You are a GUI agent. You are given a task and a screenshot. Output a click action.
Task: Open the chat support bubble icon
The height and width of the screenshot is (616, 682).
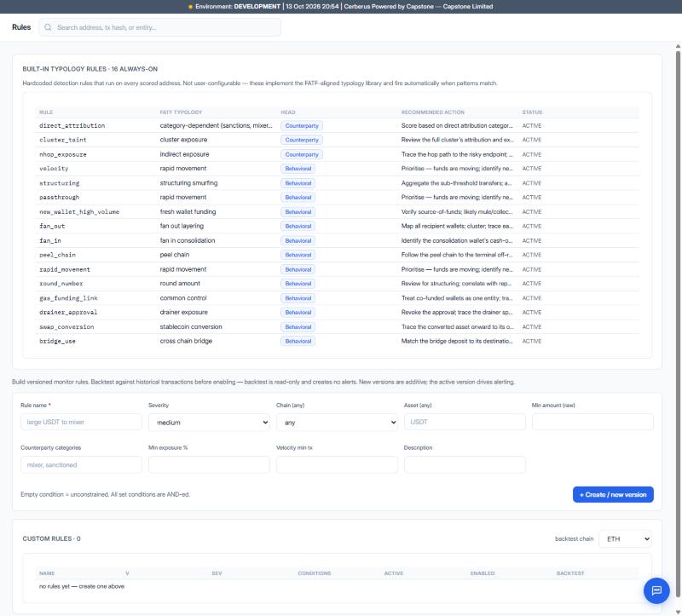656,590
